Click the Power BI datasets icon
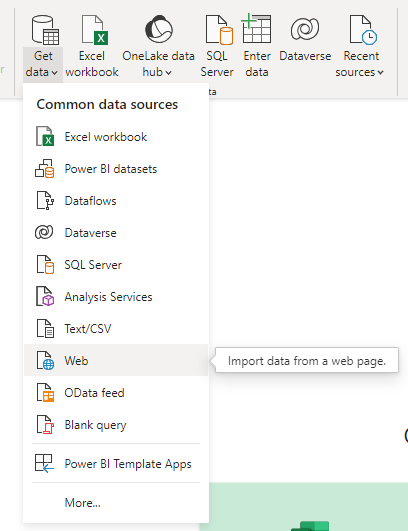Image resolution: width=408 pixels, height=531 pixels. click(x=45, y=169)
